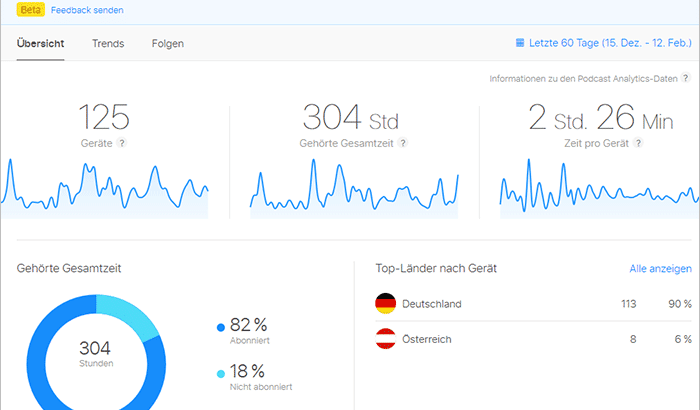Screen dimensions: 700x410
Task: Click the light blue Nicht abonniert legend dot
Action: click(220, 372)
